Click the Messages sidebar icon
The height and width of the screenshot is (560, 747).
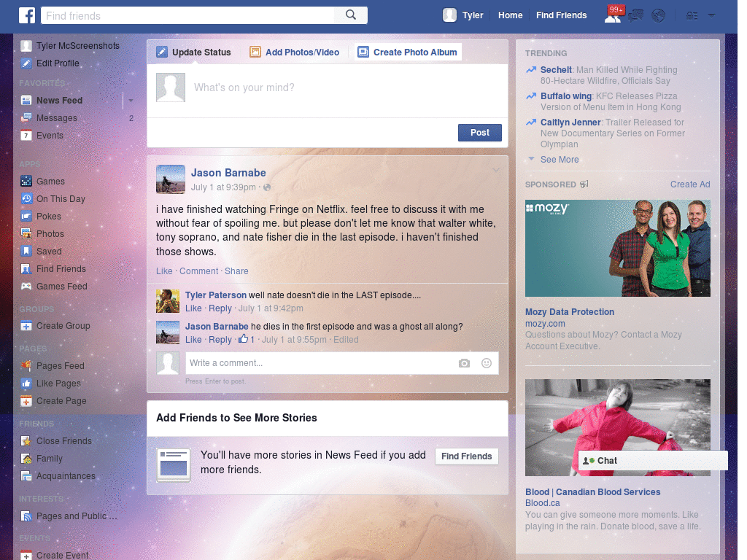coord(27,118)
